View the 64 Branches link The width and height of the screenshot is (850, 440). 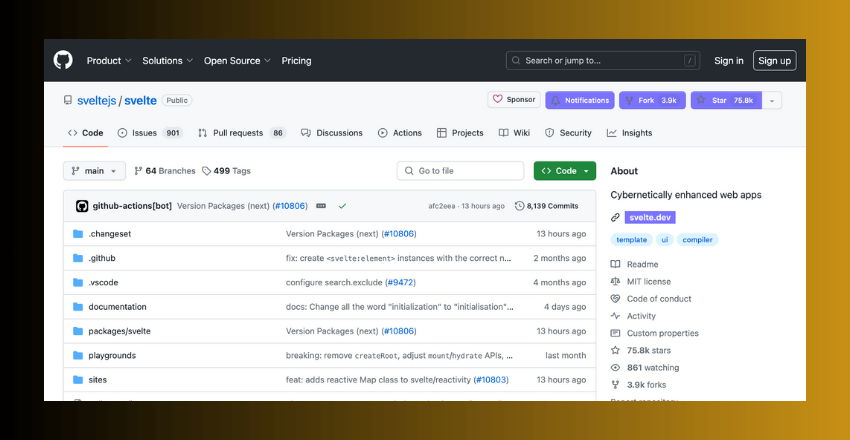(165, 171)
